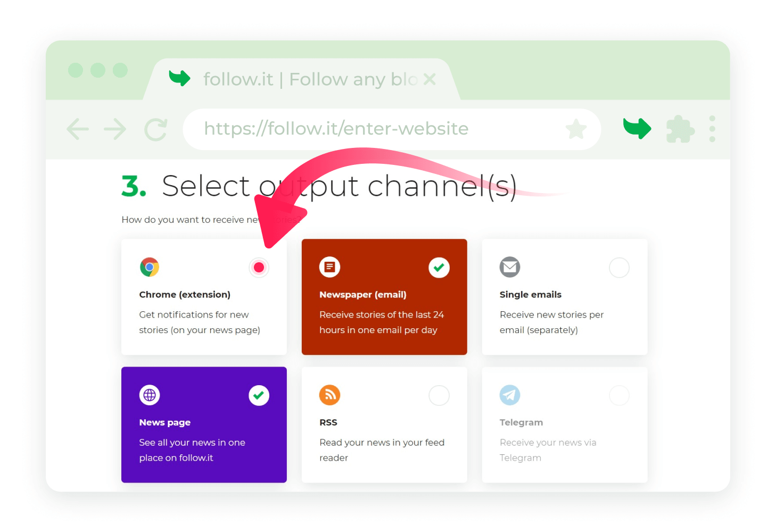Click the 'RSS' card title

pos(328,422)
